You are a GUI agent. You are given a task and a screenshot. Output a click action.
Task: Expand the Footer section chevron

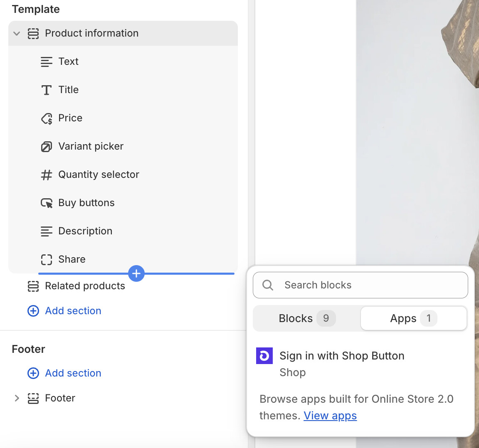click(x=17, y=398)
